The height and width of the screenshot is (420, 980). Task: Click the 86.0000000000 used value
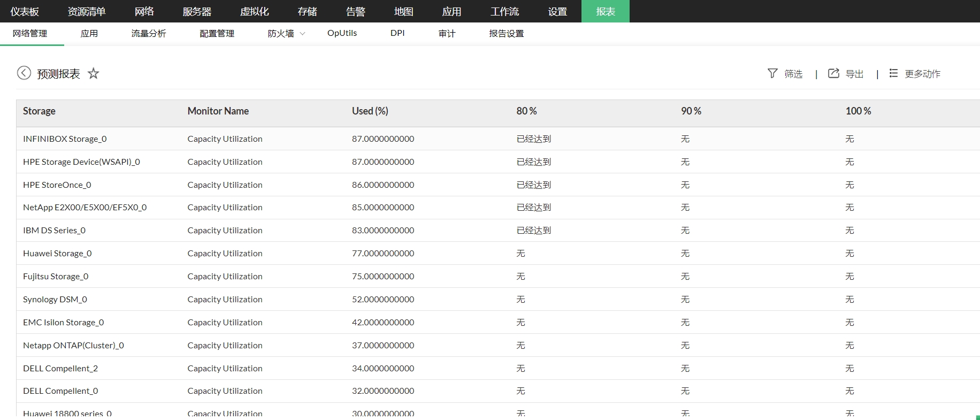click(x=383, y=185)
